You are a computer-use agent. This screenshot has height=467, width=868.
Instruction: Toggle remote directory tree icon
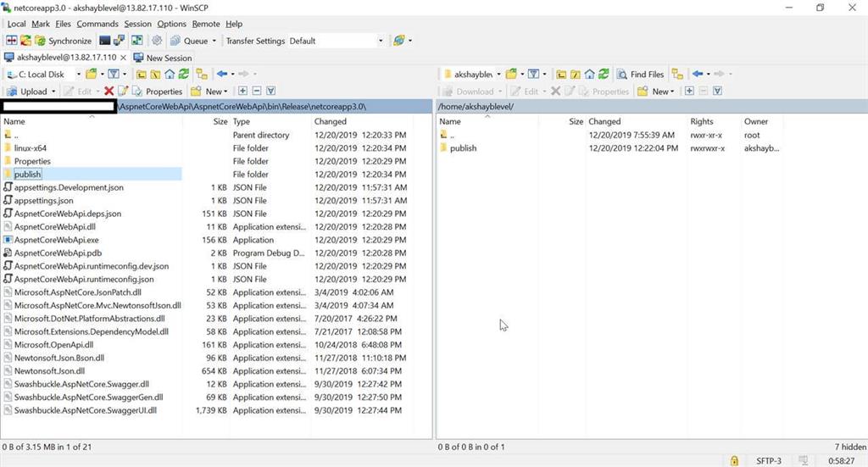coord(677,74)
